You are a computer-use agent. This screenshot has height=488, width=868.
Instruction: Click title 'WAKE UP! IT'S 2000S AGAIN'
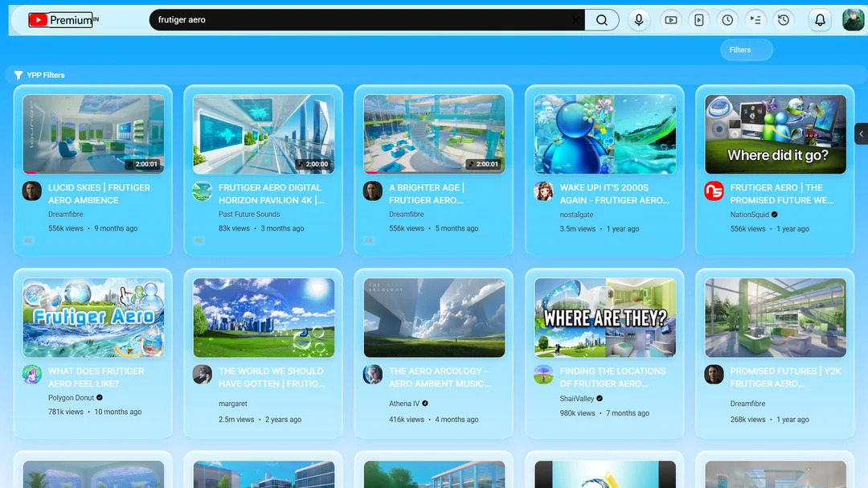click(x=615, y=194)
